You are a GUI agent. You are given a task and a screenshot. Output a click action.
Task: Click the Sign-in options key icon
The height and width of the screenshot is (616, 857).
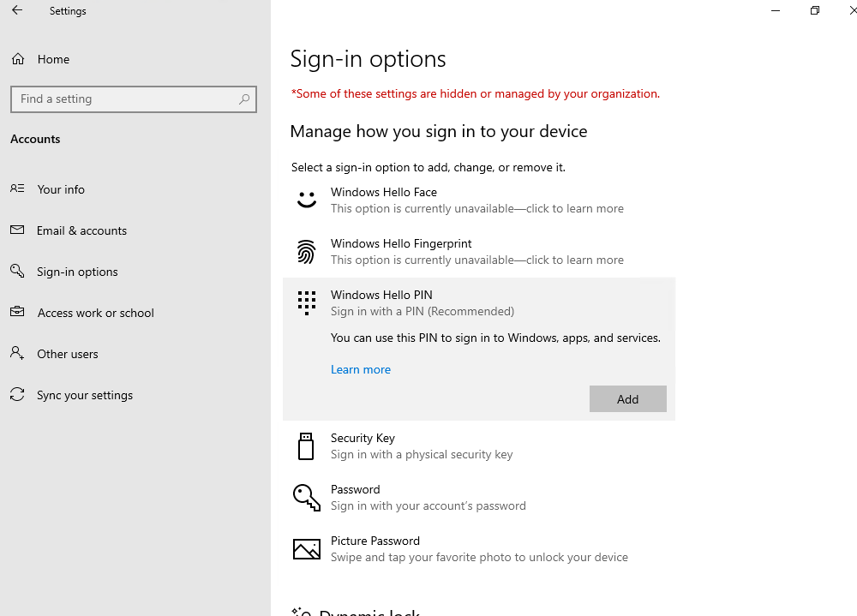click(x=17, y=271)
